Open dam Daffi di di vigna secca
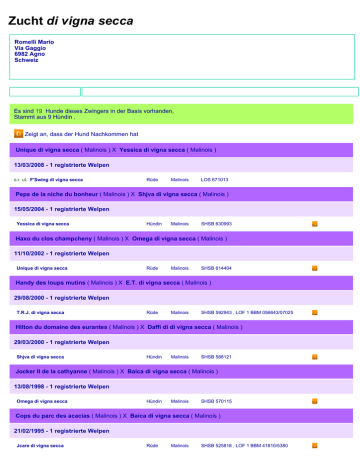360x466 pixels. coord(179,327)
